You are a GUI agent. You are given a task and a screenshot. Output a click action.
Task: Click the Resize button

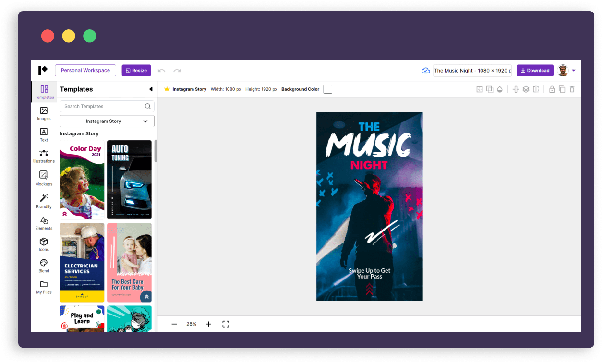tap(136, 71)
